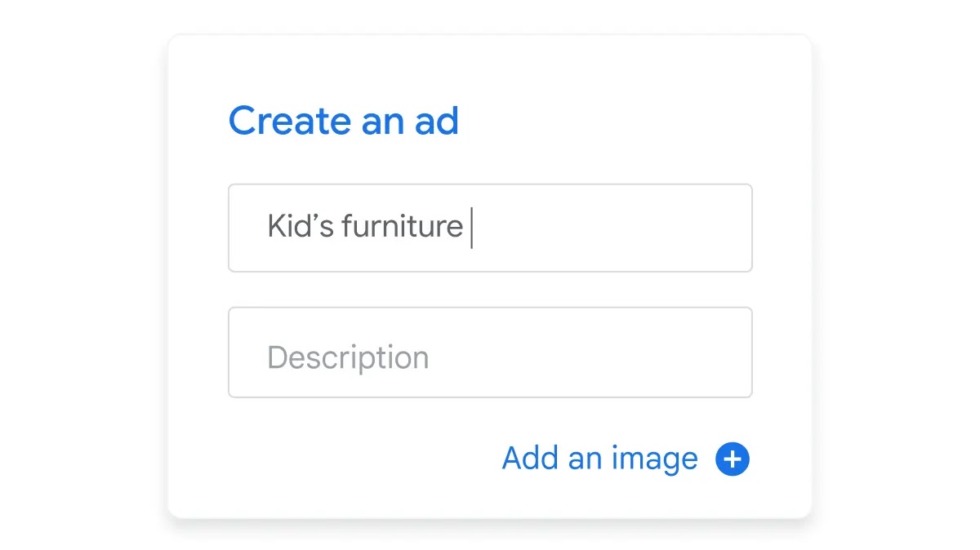Select the text Kid's furniture in the field

point(364,228)
